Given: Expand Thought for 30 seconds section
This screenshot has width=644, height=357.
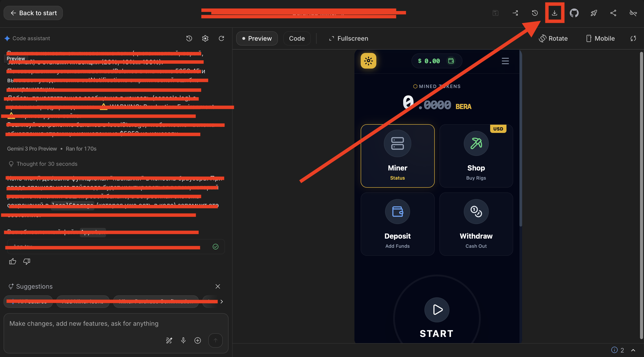Looking at the screenshot, I should (x=47, y=164).
